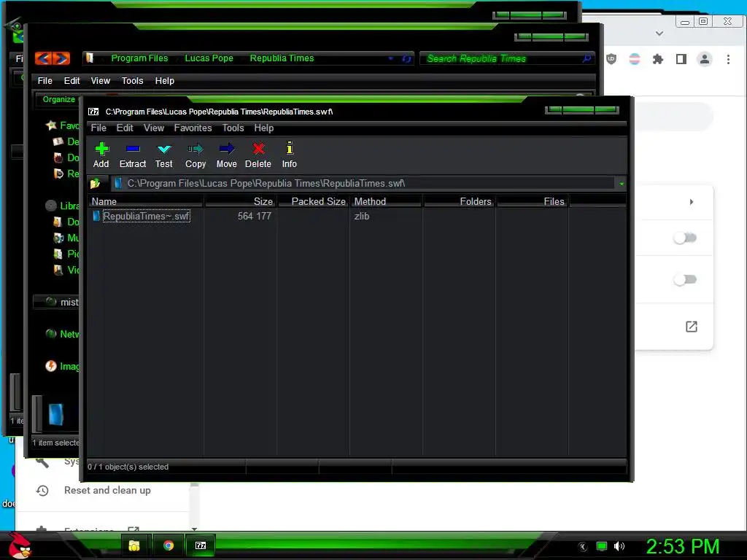This screenshot has width=747, height=560.
Task: Click the 2:53 PM taskbar clock
Action: [682, 546]
